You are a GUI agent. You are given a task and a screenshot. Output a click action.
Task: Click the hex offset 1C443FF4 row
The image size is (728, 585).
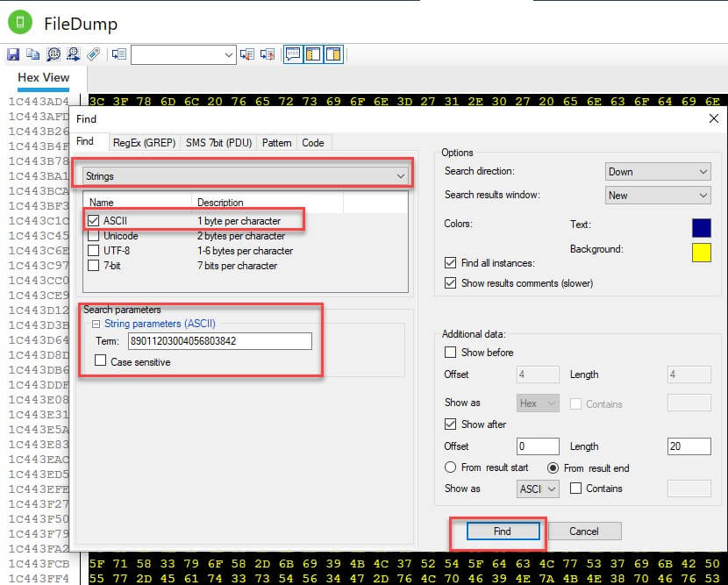tap(39, 579)
